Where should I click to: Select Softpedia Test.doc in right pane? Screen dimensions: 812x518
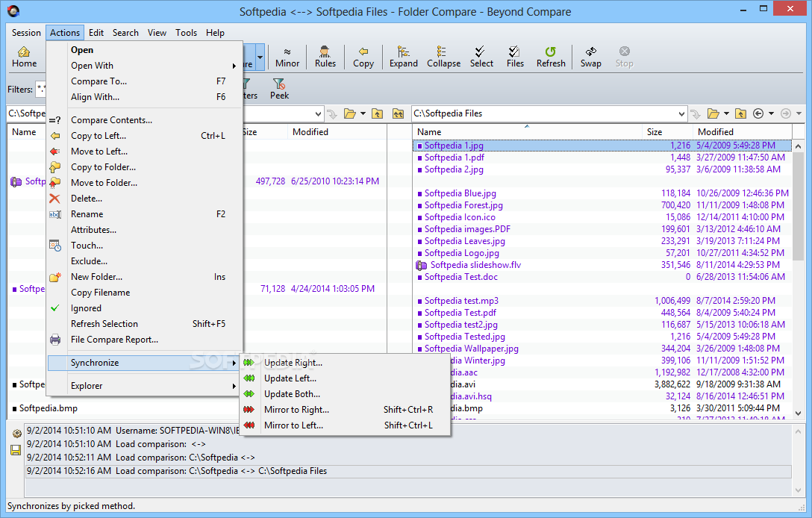602,277
